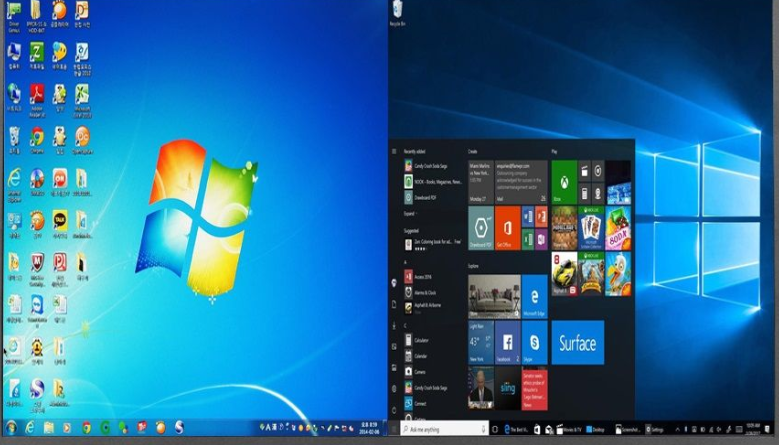Open the Skype tile
779x445 pixels.
pyautogui.click(x=535, y=342)
